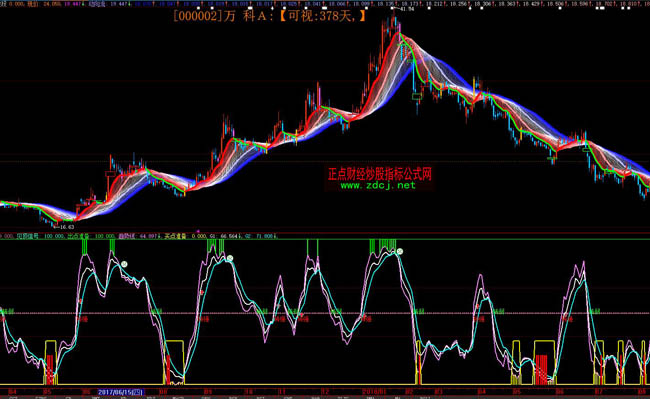
Task: Select the green hollow candle box after the price peak
Action: click(417, 97)
